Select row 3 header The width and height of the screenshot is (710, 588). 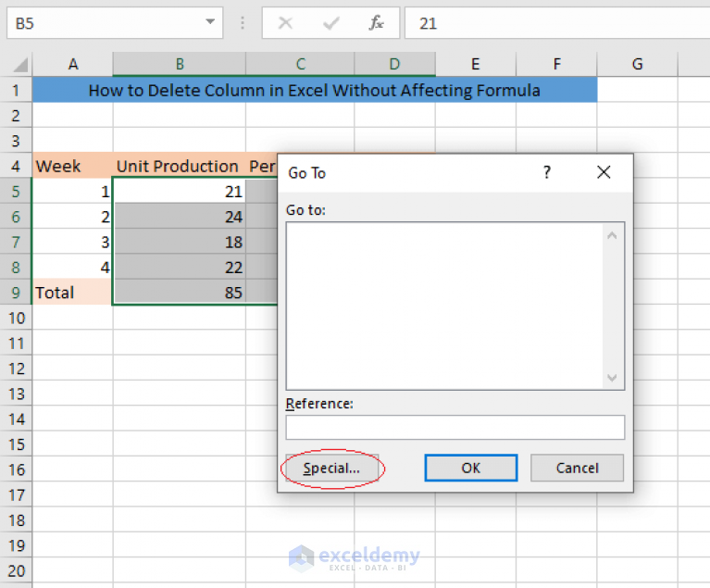16,141
